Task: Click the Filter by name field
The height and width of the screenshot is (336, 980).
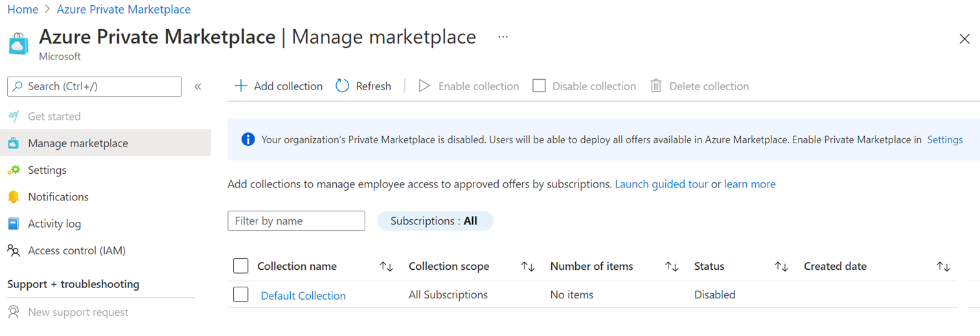Action: 297,221
